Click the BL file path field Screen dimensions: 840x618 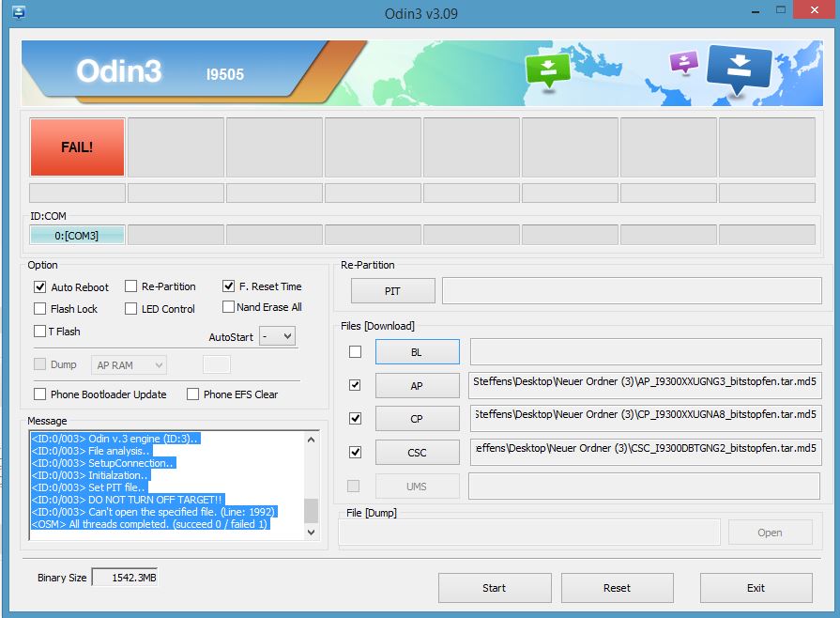pos(646,351)
